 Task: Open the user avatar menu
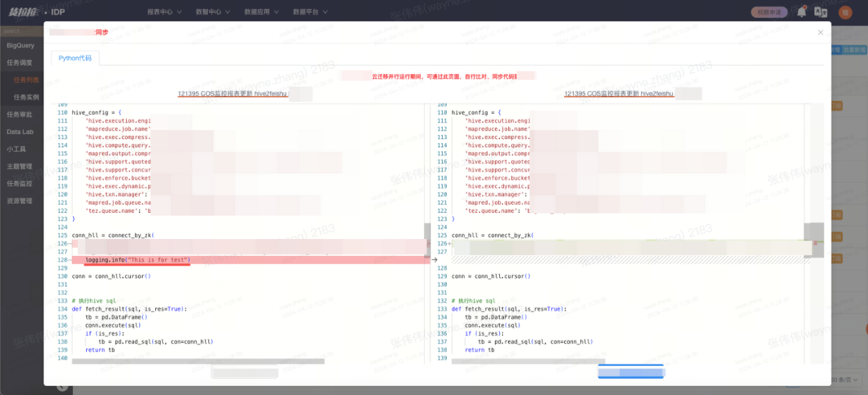point(845,12)
